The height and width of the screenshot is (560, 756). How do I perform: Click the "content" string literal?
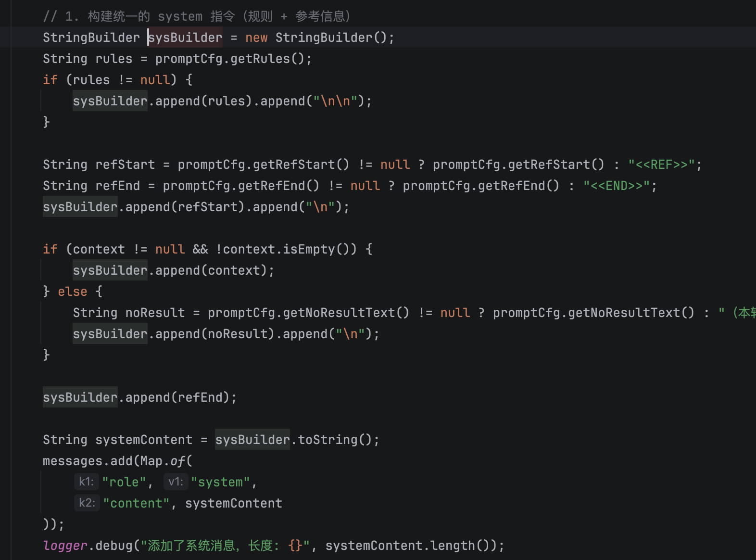pyautogui.click(x=136, y=503)
